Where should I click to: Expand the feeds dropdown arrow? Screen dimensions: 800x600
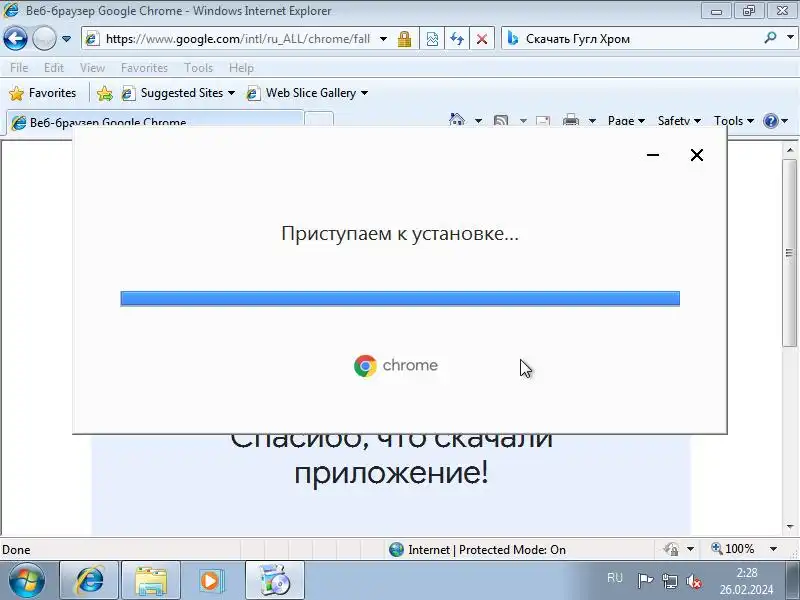[x=523, y=121]
